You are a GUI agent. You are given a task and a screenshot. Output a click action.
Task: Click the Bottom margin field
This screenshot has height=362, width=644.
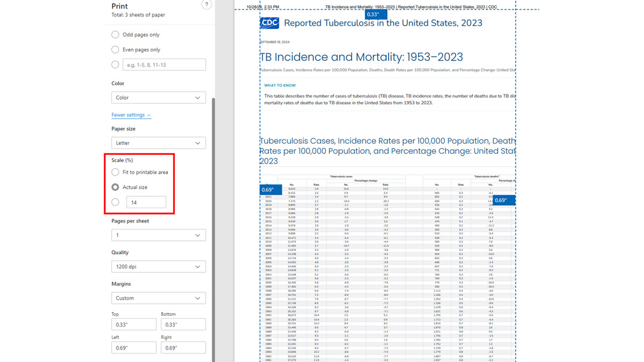click(183, 324)
